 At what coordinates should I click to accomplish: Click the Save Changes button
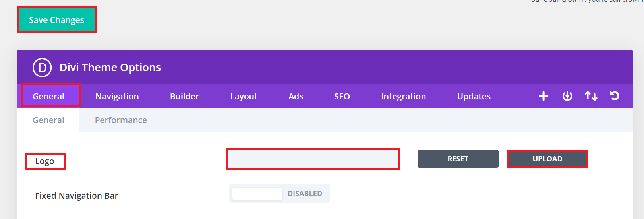point(56,20)
